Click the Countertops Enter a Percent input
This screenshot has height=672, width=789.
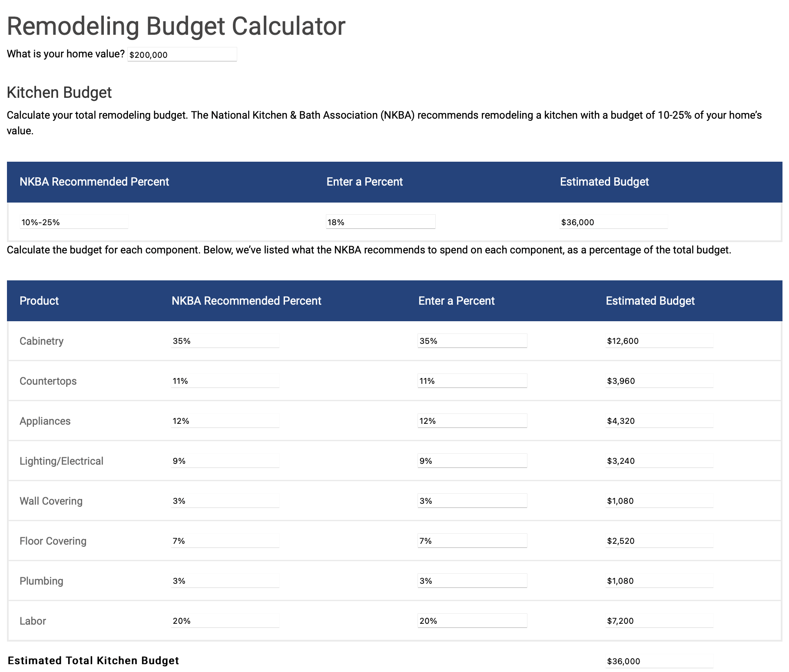click(x=472, y=381)
